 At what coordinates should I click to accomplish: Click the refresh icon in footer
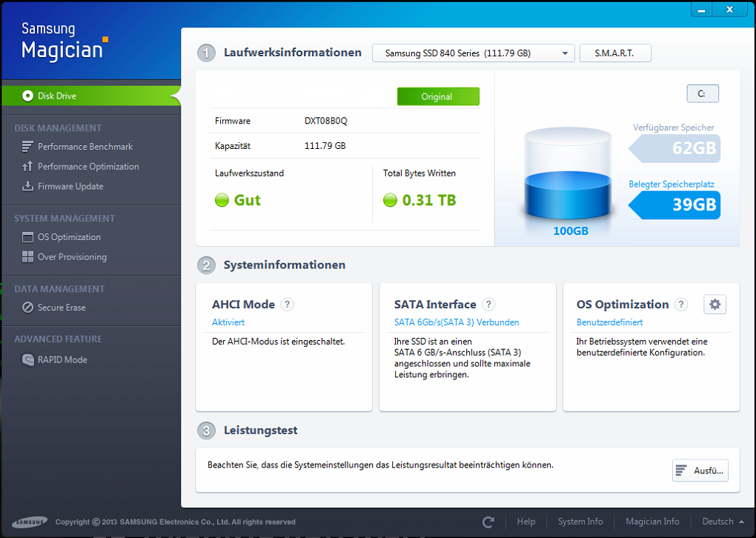pos(488,522)
